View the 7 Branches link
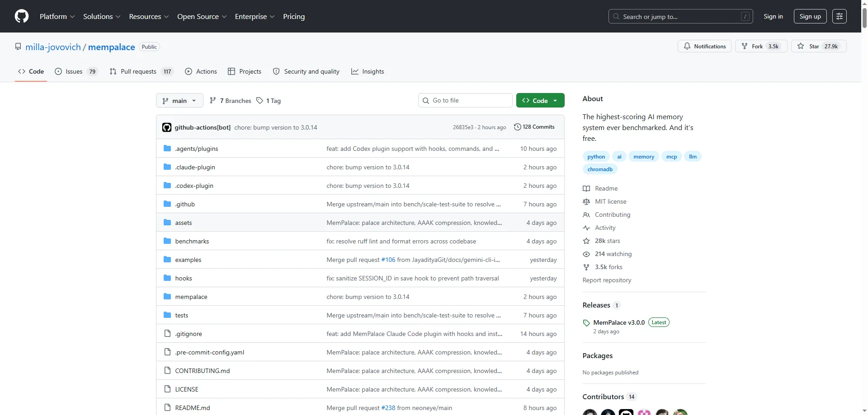This screenshot has width=868, height=415. pyautogui.click(x=231, y=101)
